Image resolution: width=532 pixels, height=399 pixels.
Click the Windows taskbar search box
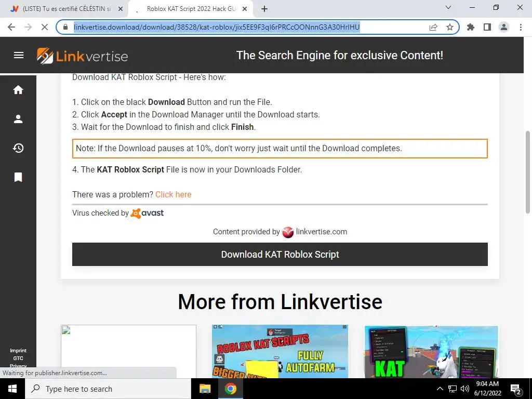[108, 389]
